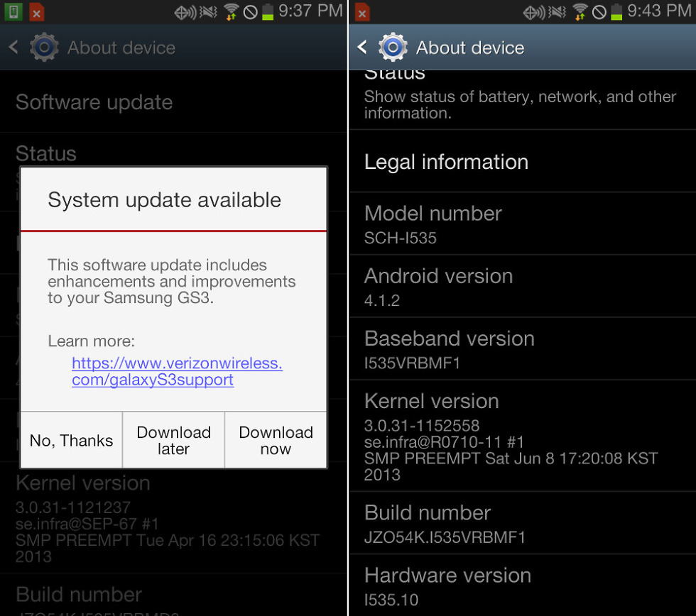Tap NFC icon in left status bar

click(x=185, y=12)
